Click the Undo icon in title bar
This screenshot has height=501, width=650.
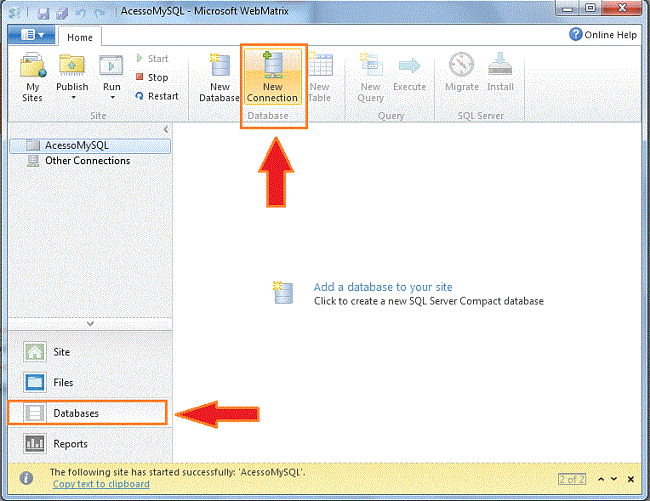[81, 13]
